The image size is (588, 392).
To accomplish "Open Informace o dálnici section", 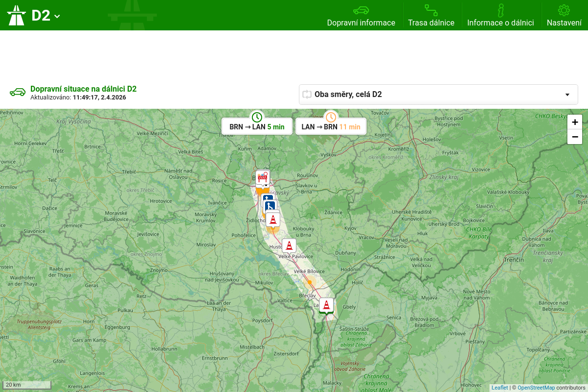I will [x=500, y=16].
